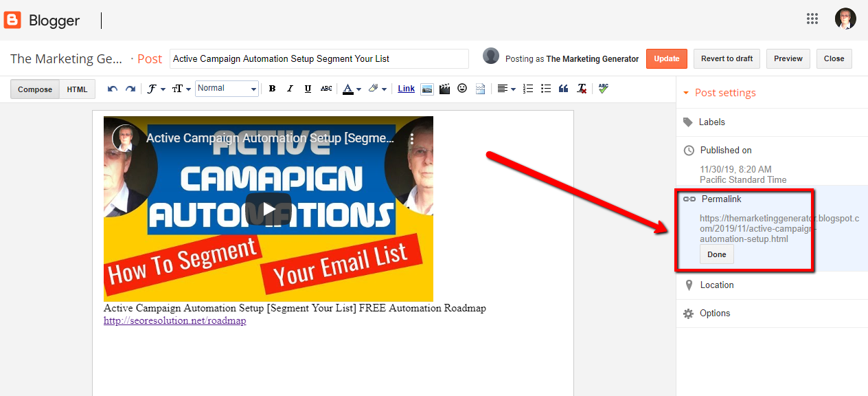This screenshot has width=868, height=396.
Task: Open the account profile avatar
Action: [845, 19]
